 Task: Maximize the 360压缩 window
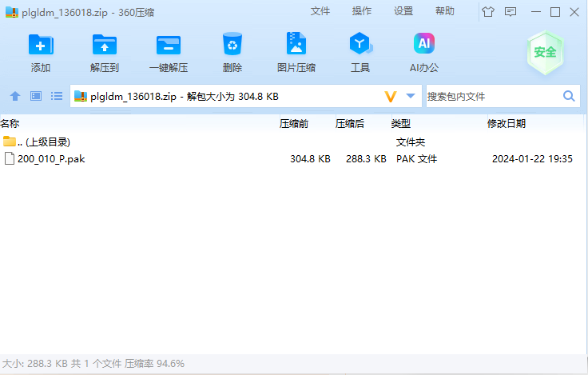click(555, 12)
